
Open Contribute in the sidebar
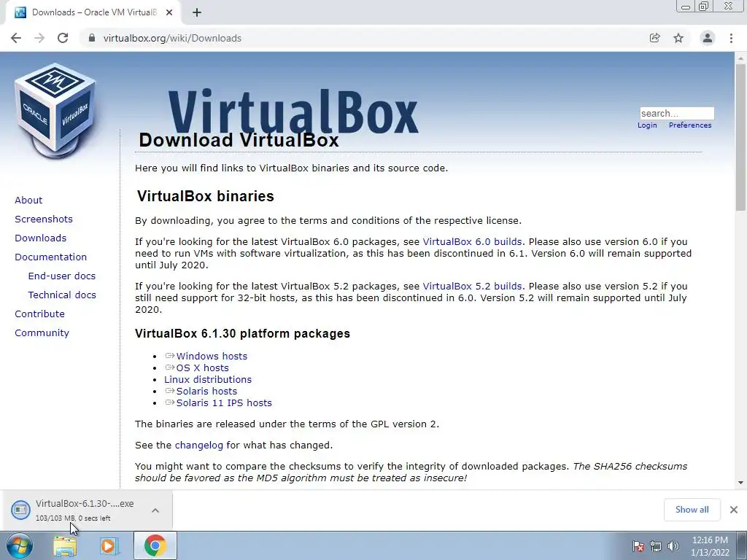(39, 314)
